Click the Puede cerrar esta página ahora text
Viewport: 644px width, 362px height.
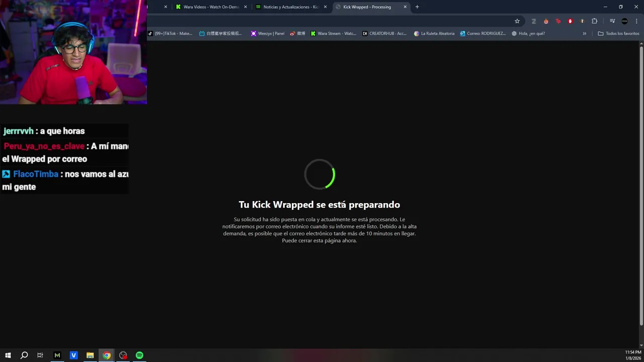(x=319, y=241)
